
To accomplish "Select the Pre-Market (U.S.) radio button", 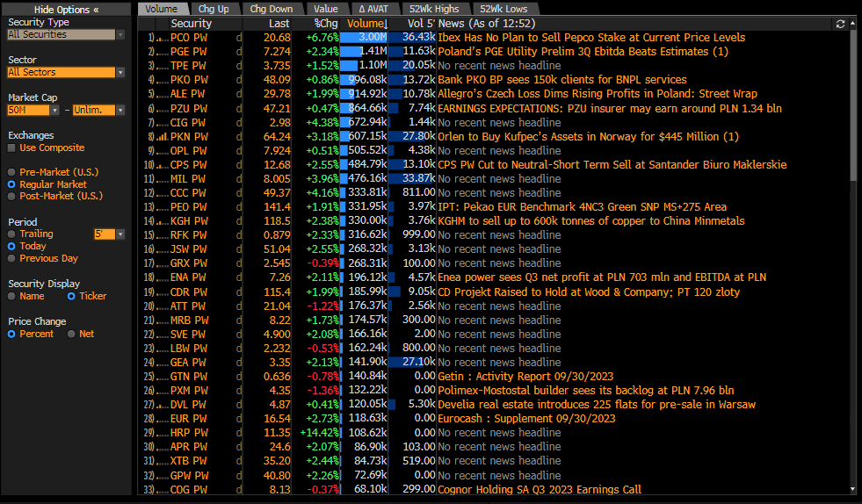I will [11, 172].
